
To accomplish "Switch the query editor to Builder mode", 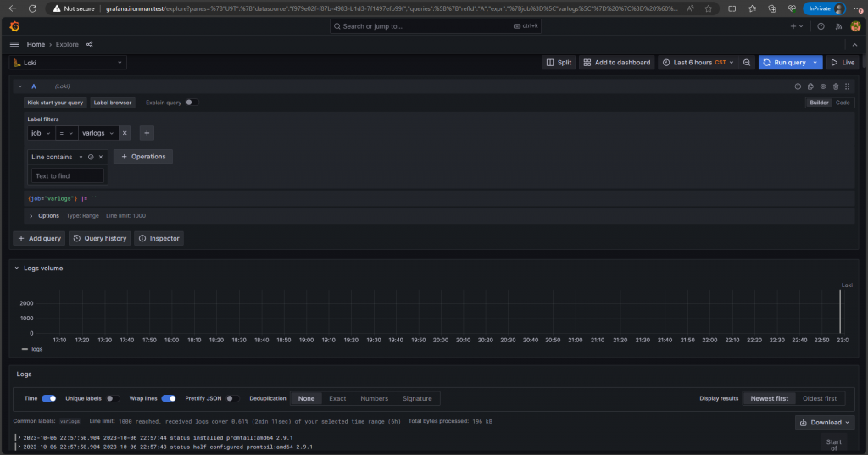I will 819,103.
